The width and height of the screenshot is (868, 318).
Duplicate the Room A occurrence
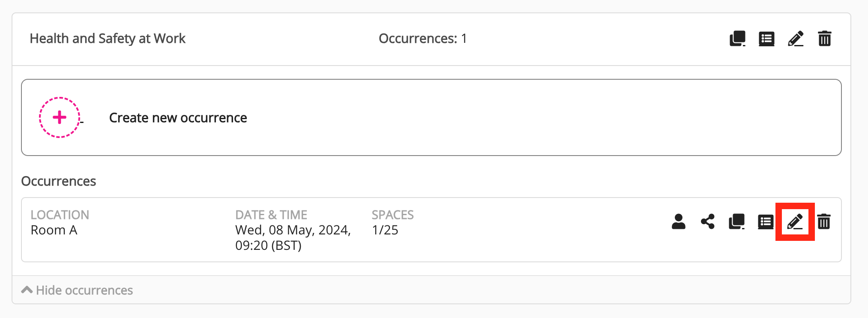(736, 222)
